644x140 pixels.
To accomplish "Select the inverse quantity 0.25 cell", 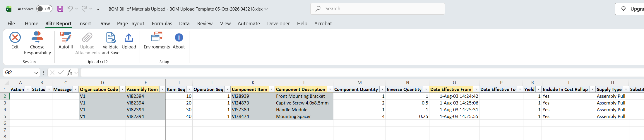I will [x=407, y=117].
